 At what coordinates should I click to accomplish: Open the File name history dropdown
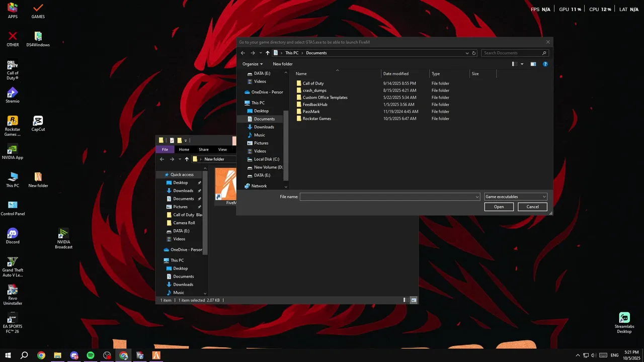point(477,197)
